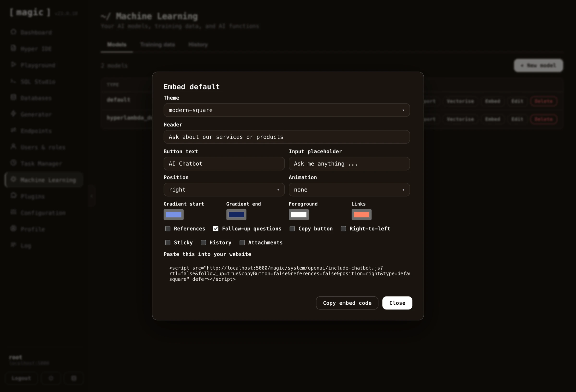Click Embed in the hyperlambda model row
Viewport: 576px width, 392px height.
point(492,119)
